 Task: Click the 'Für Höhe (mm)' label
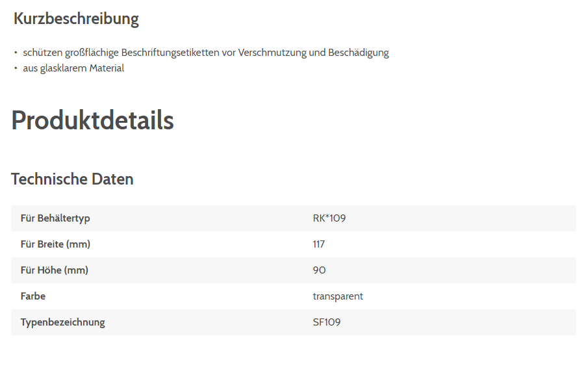pyautogui.click(x=55, y=270)
